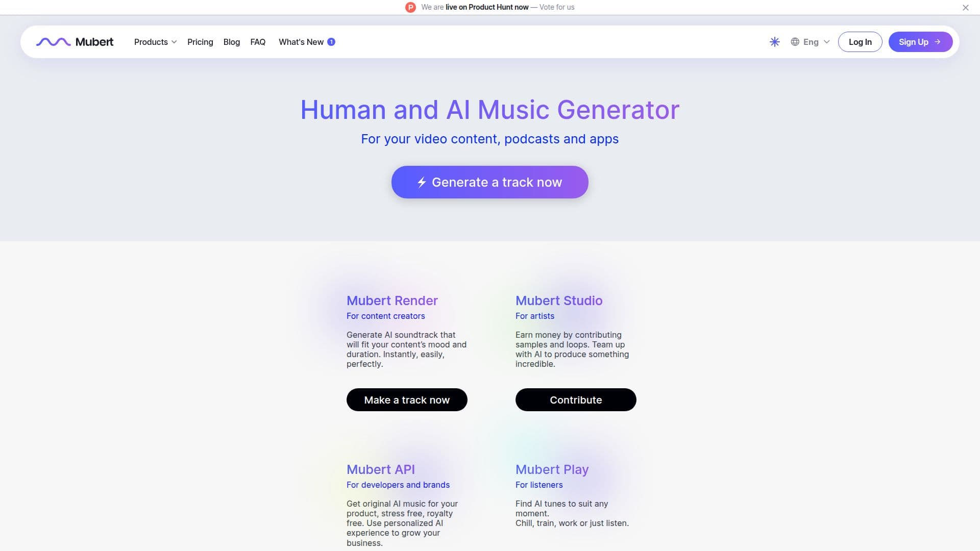Click the Vote for us link
The width and height of the screenshot is (980, 551).
tap(557, 7)
